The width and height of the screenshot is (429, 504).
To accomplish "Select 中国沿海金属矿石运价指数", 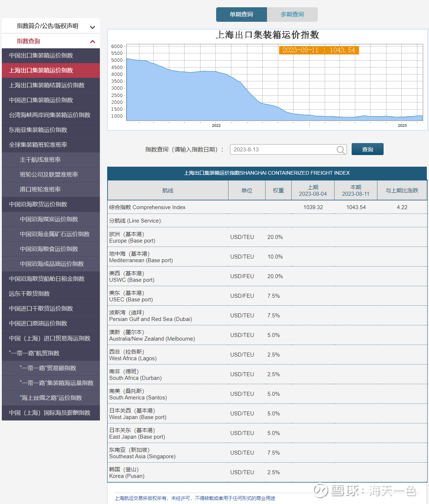I will pyautogui.click(x=51, y=234).
